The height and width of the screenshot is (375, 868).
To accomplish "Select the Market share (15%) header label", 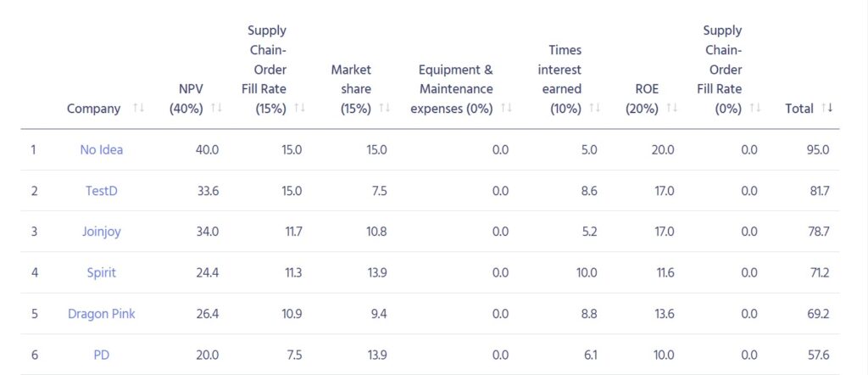I will (x=351, y=89).
